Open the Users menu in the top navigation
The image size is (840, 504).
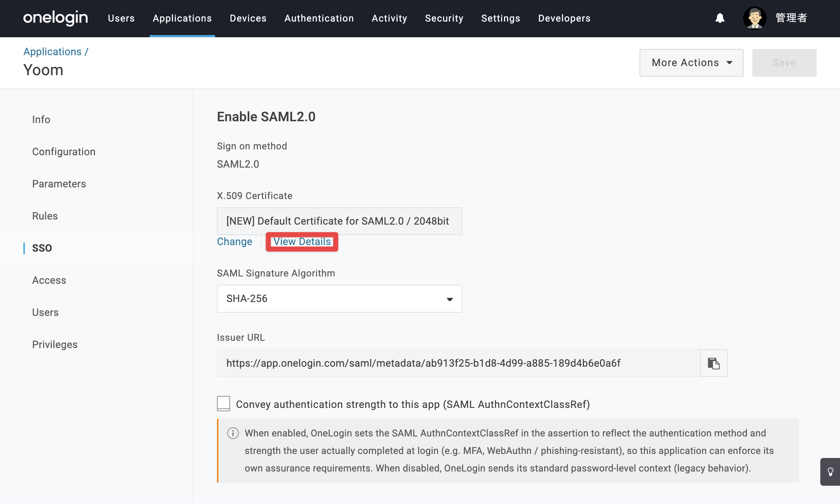(121, 18)
